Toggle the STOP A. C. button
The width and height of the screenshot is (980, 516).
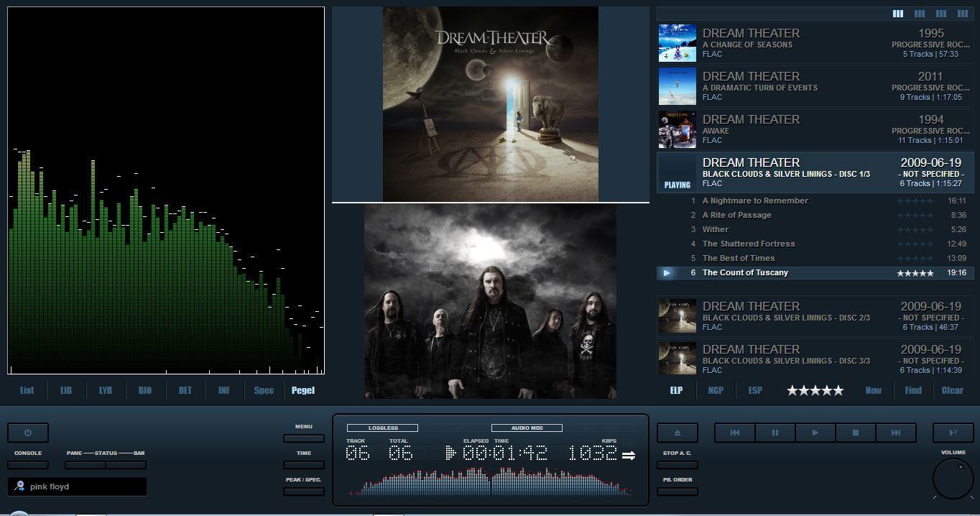[x=677, y=465]
